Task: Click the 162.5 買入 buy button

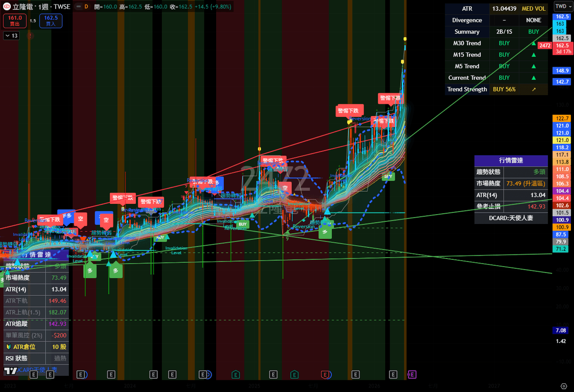Action: 51,21
